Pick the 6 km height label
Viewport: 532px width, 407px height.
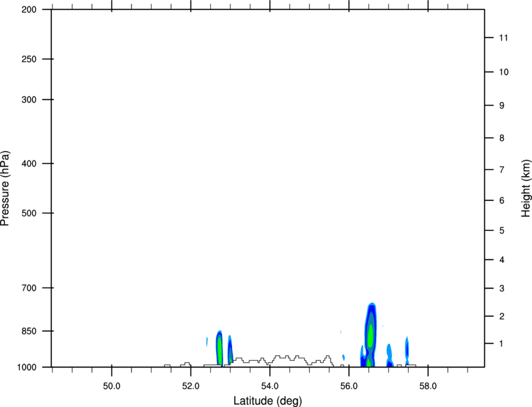[502, 200]
